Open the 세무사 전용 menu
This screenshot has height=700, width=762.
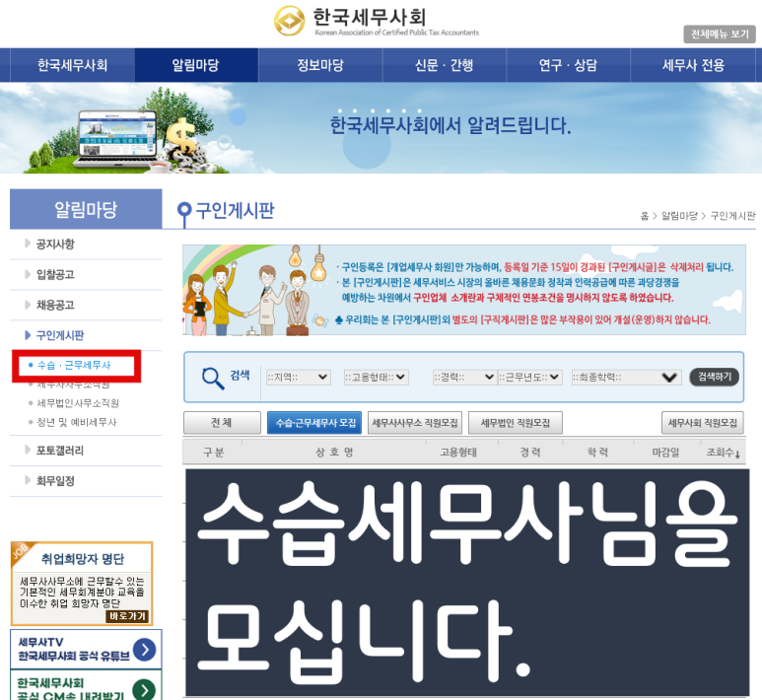click(x=693, y=65)
